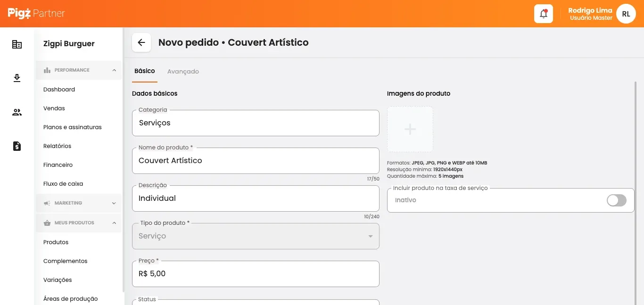This screenshot has width=644, height=305.
Task: Click the back arrow button
Action: click(x=141, y=42)
